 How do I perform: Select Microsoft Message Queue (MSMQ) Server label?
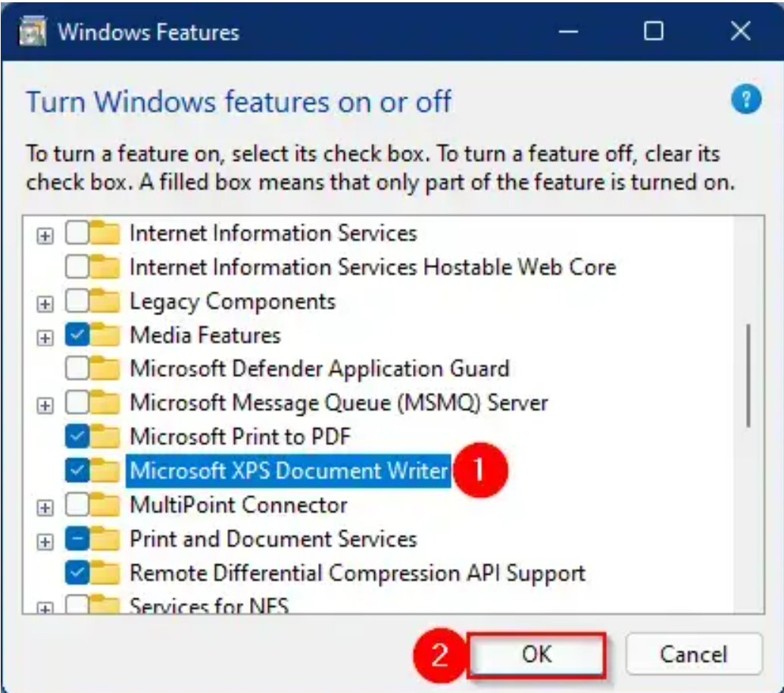[339, 404]
